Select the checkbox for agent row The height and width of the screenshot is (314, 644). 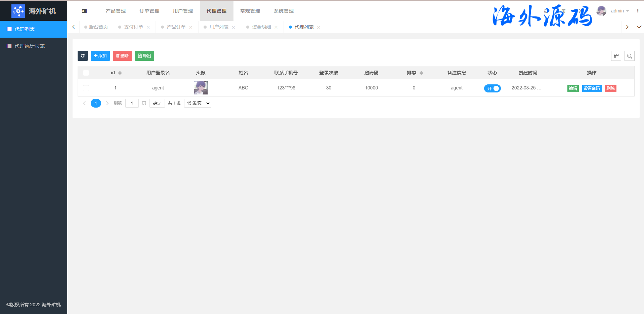pos(86,88)
